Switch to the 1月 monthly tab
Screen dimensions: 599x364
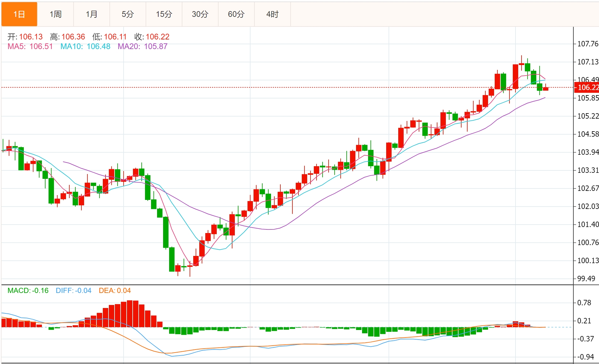click(92, 14)
